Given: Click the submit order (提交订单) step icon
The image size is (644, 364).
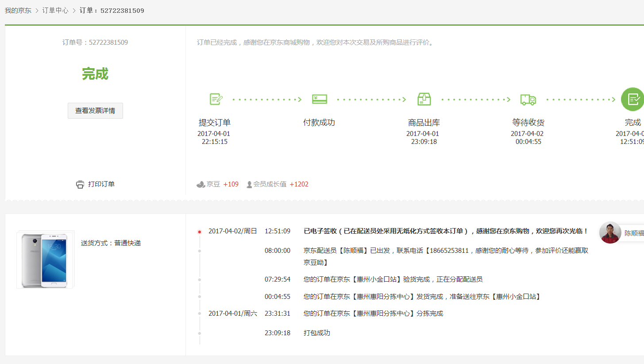Looking at the screenshot, I should (216, 99).
